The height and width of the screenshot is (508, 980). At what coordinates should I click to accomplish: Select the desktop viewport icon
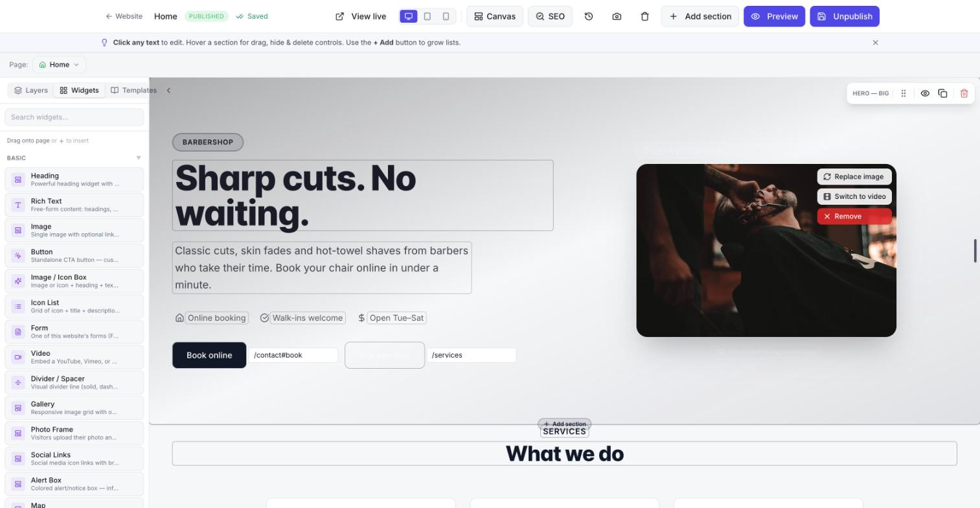pos(409,16)
